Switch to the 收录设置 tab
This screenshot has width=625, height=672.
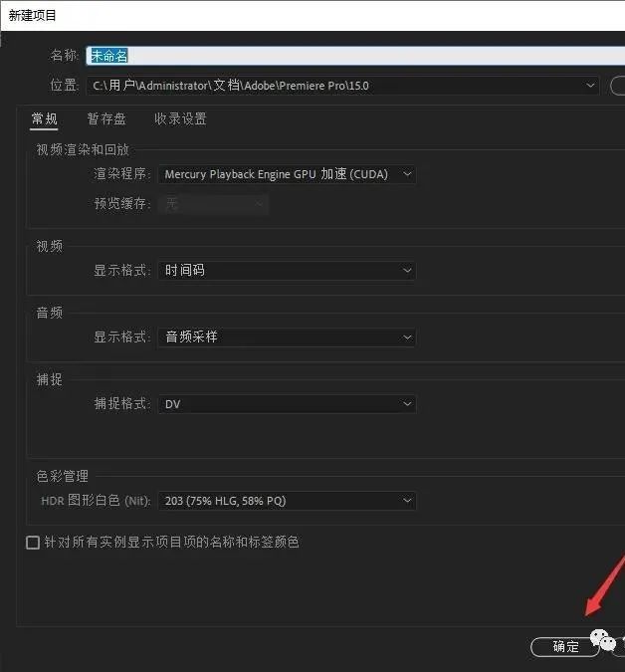coord(180,118)
